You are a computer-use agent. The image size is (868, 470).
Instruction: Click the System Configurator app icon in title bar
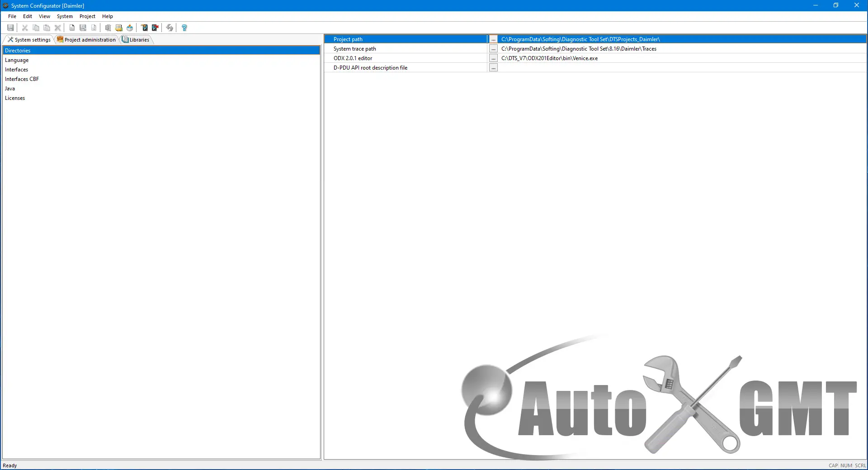(x=5, y=5)
